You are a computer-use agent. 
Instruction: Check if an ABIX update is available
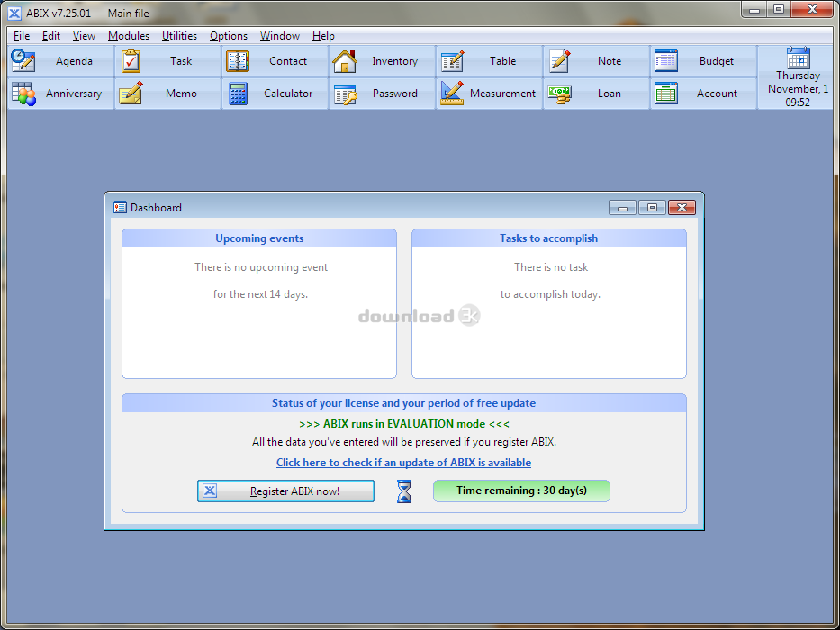coord(403,463)
